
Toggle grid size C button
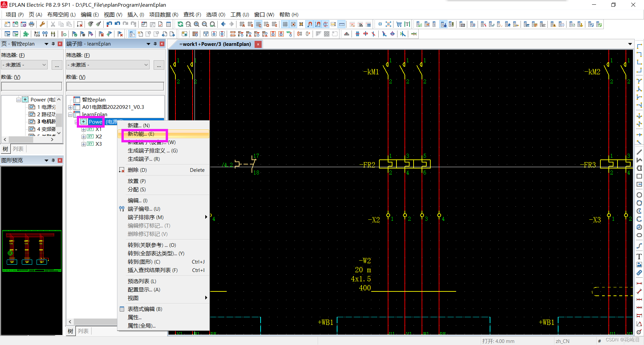click(258, 24)
